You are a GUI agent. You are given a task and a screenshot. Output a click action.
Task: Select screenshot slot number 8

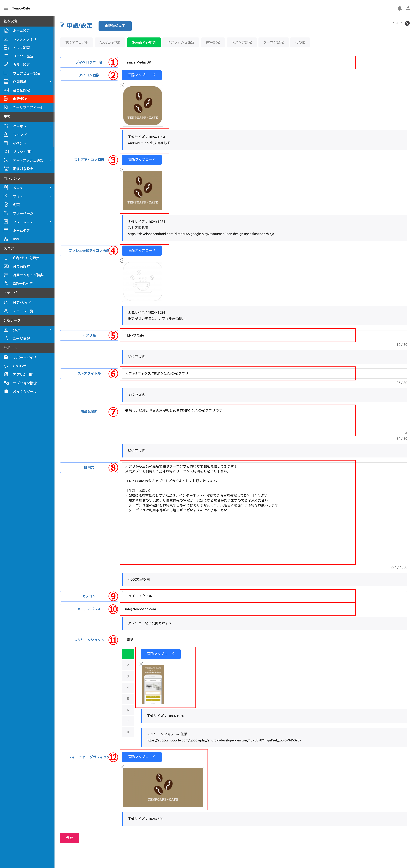click(x=128, y=732)
